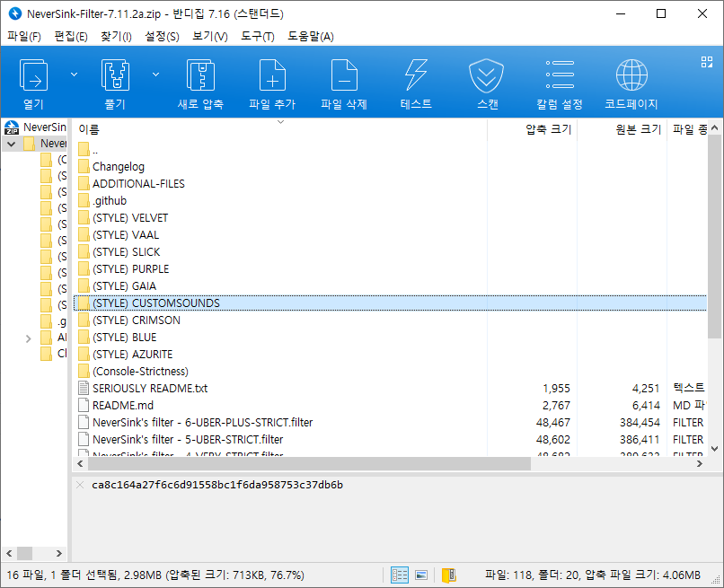The image size is (724, 588).
Task: Click the archive comment hash text
Action: [x=217, y=485]
